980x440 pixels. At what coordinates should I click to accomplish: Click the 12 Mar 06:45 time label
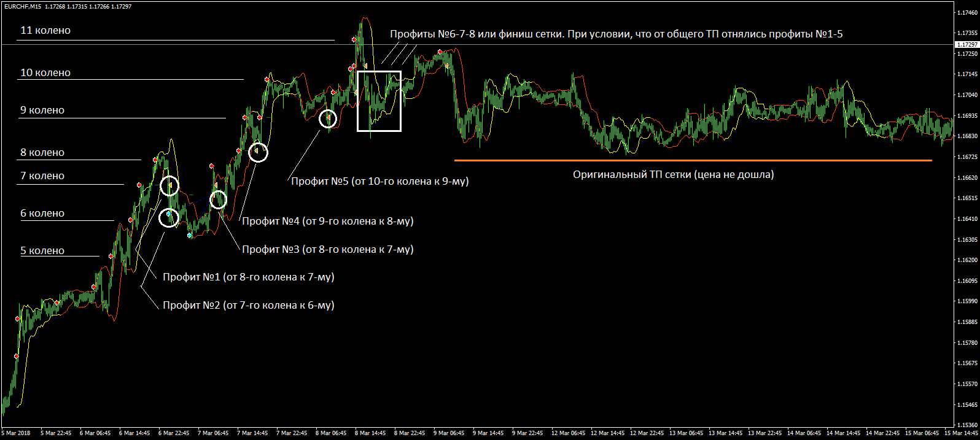click(568, 433)
